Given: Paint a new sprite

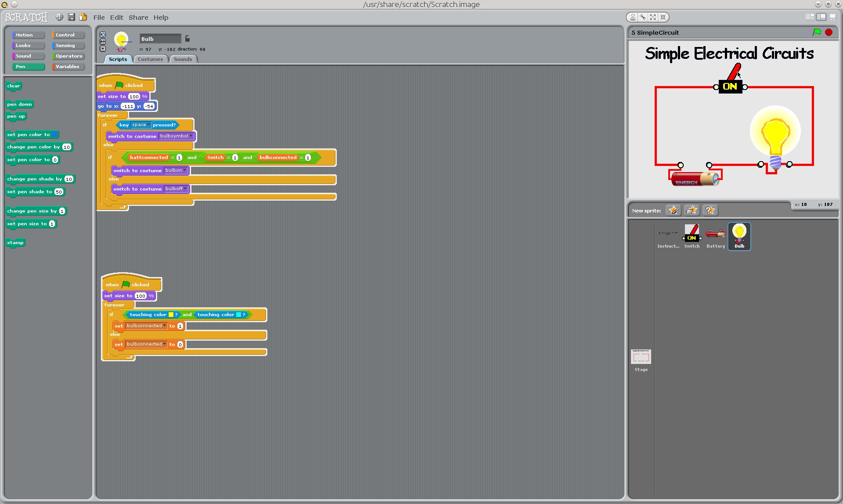Looking at the screenshot, I should coord(674,210).
